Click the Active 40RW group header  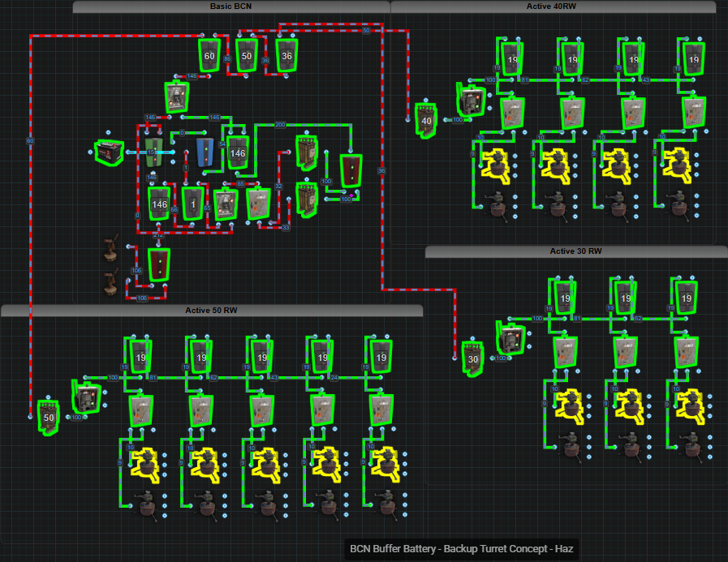point(553,6)
